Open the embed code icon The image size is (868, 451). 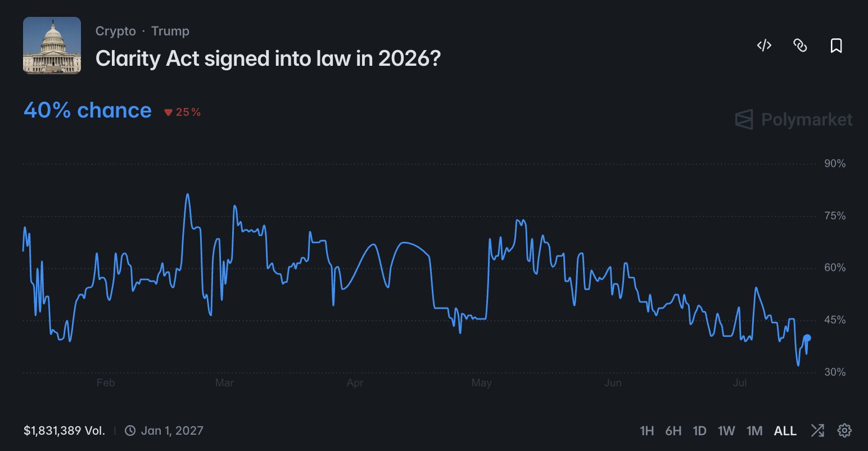tap(764, 46)
